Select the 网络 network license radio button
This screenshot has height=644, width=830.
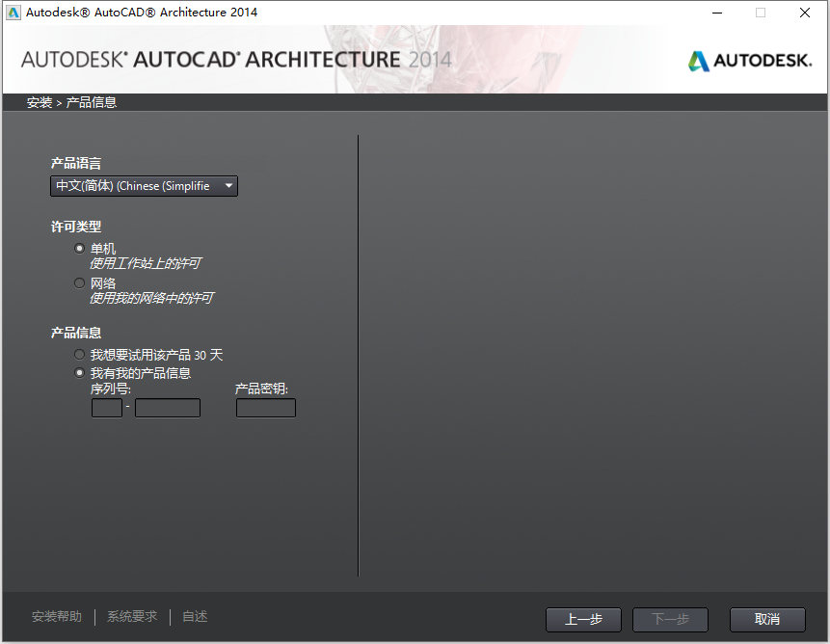click(x=79, y=283)
